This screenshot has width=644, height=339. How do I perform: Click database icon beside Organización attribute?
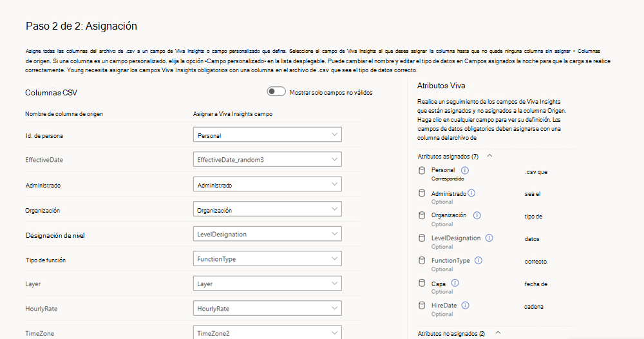coord(422,215)
